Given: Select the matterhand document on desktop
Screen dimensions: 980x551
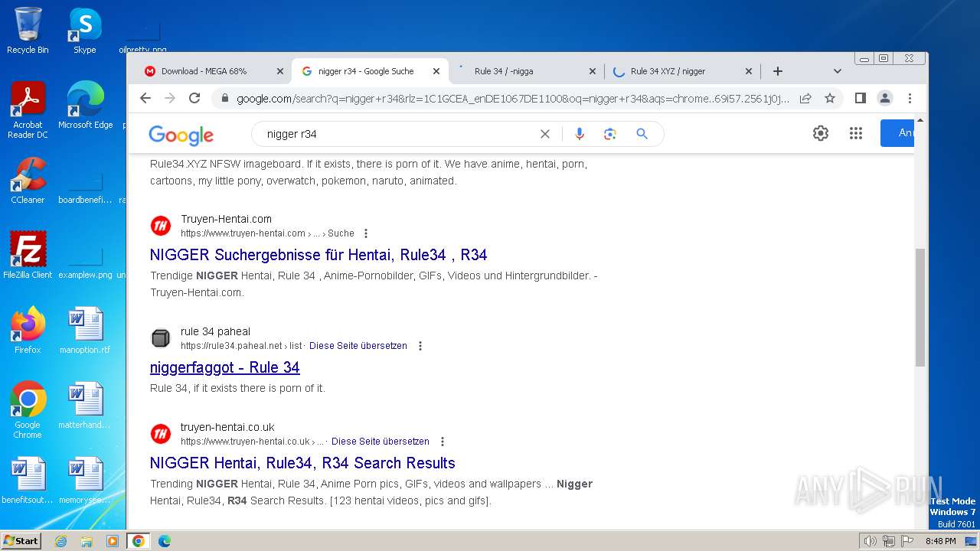Looking at the screenshot, I should 85,406.
